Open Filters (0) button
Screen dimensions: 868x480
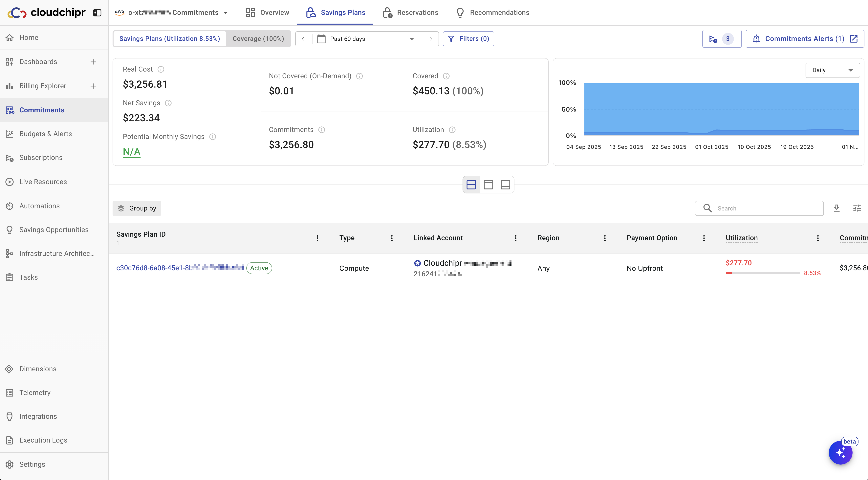coord(468,39)
